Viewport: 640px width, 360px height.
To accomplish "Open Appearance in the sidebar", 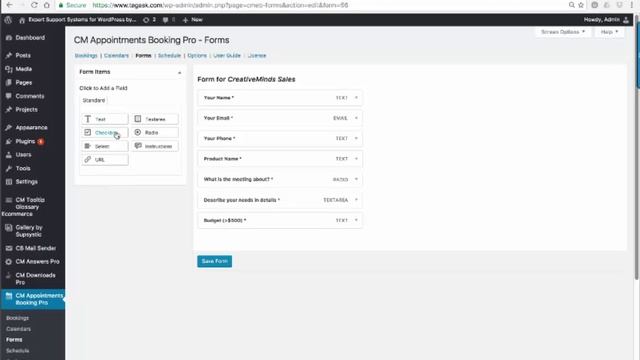I will pos(32,127).
